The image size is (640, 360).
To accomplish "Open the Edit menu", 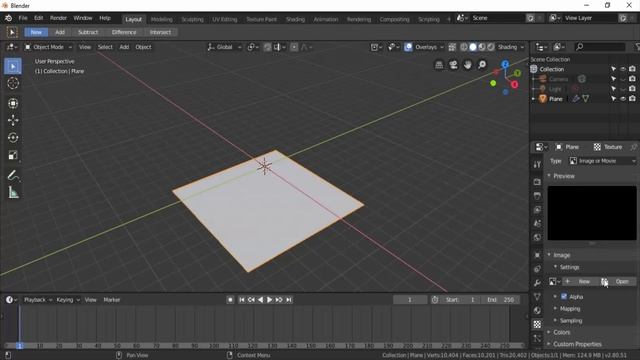I will tap(38, 18).
